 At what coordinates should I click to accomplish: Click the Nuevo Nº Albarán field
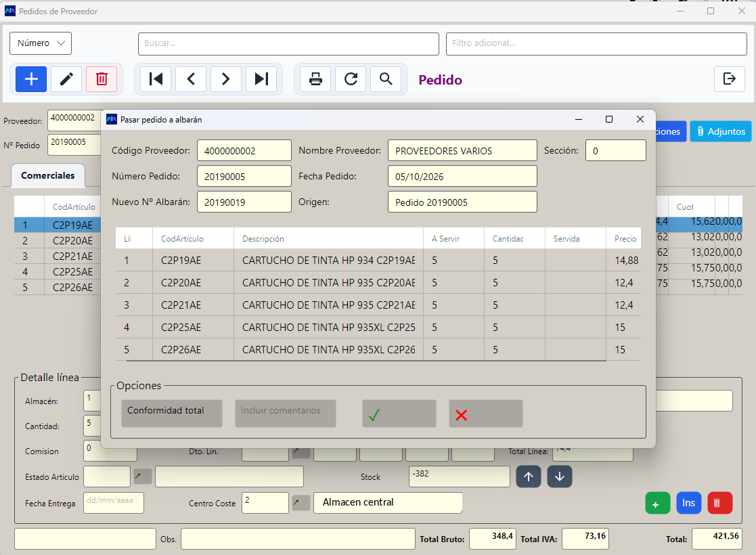point(244,202)
